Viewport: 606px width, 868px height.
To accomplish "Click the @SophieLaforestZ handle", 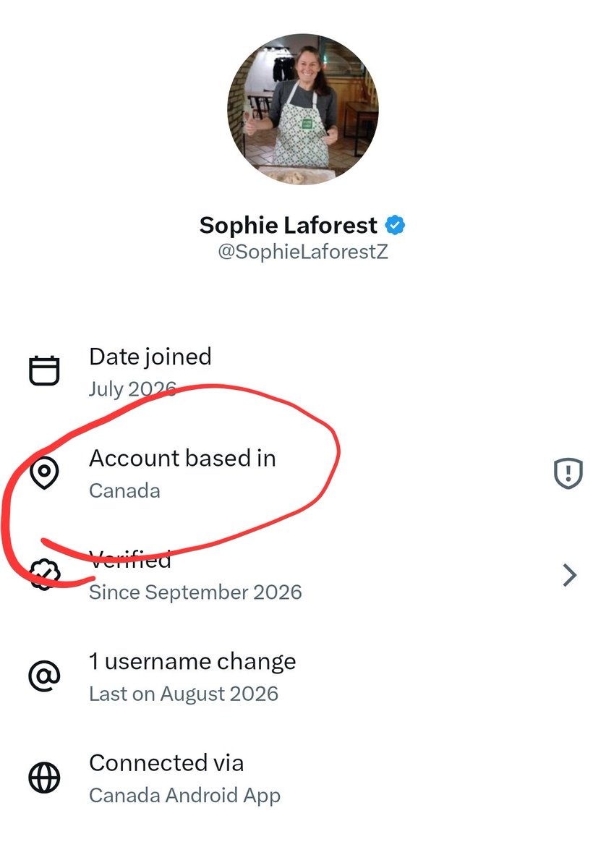I will 303,254.
